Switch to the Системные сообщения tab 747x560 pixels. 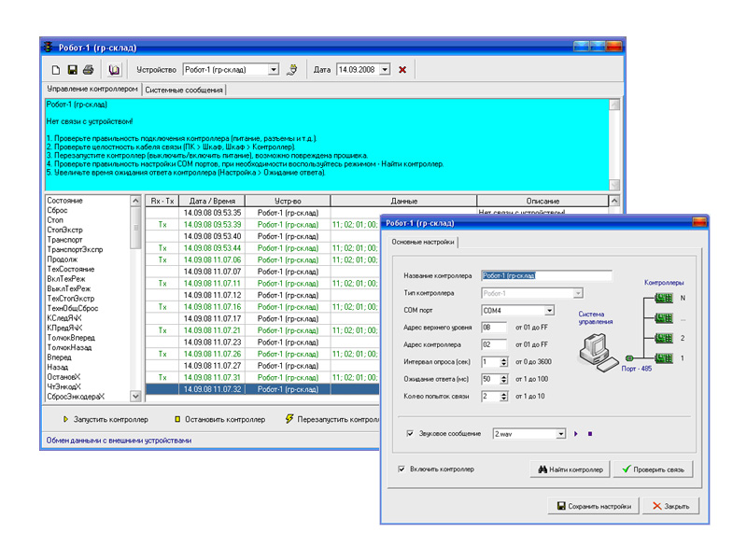[183, 91]
